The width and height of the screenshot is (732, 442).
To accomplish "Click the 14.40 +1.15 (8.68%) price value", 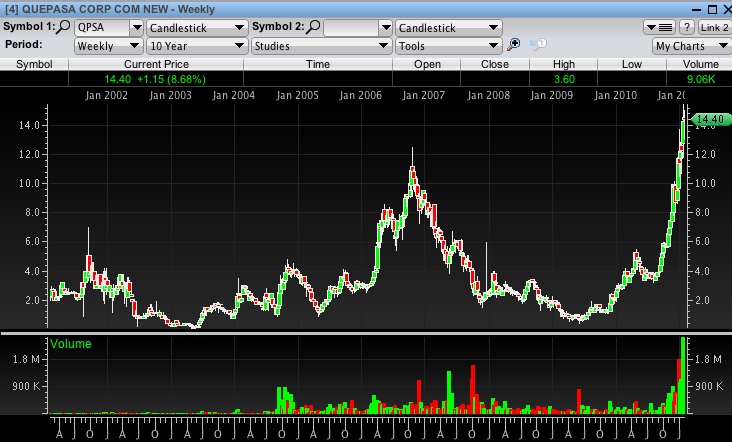I will [x=155, y=79].
